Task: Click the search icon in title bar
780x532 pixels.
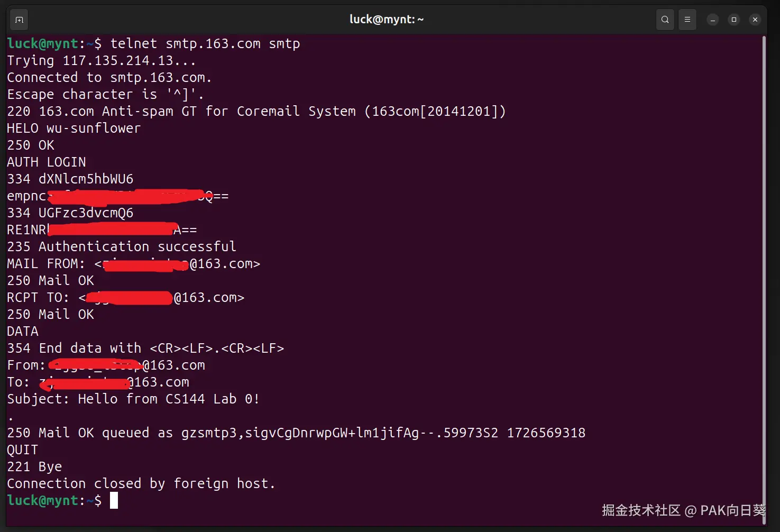Action: pyautogui.click(x=665, y=20)
